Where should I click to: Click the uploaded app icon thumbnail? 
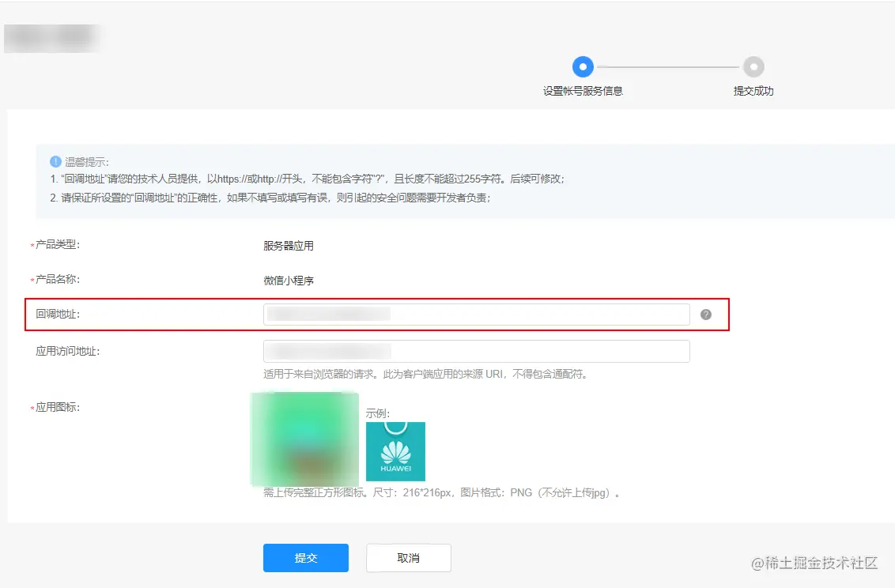305,439
